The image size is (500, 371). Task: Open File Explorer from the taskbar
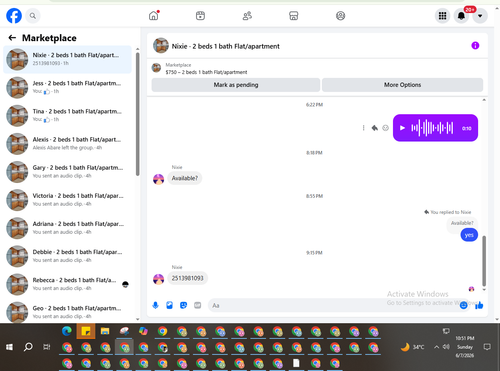[105, 331]
